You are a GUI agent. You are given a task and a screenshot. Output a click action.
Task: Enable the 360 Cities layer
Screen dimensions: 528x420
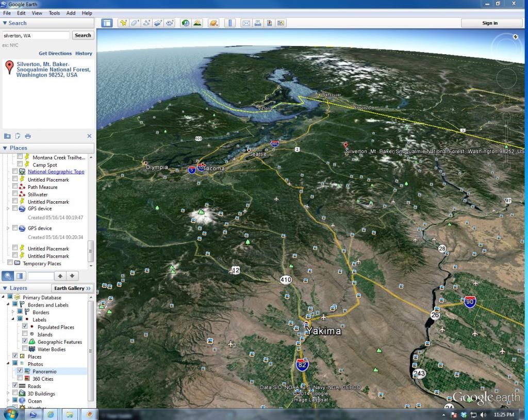(20, 378)
